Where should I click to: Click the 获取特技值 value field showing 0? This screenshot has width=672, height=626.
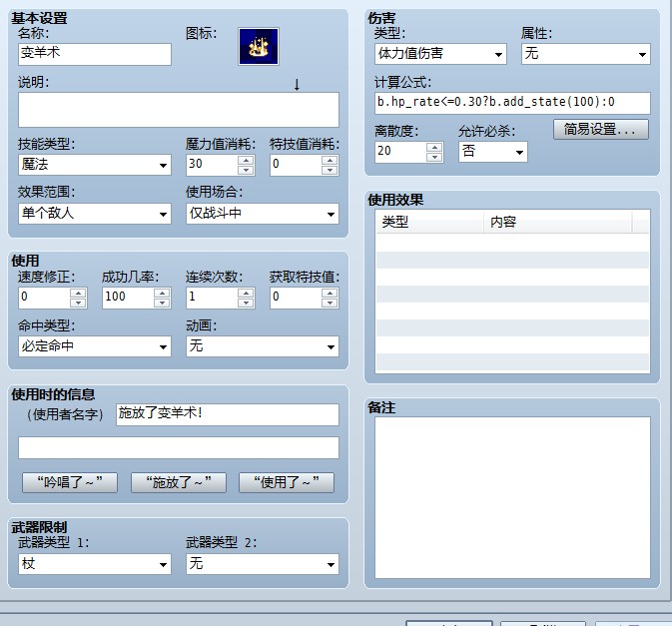pyautogui.click(x=296, y=298)
